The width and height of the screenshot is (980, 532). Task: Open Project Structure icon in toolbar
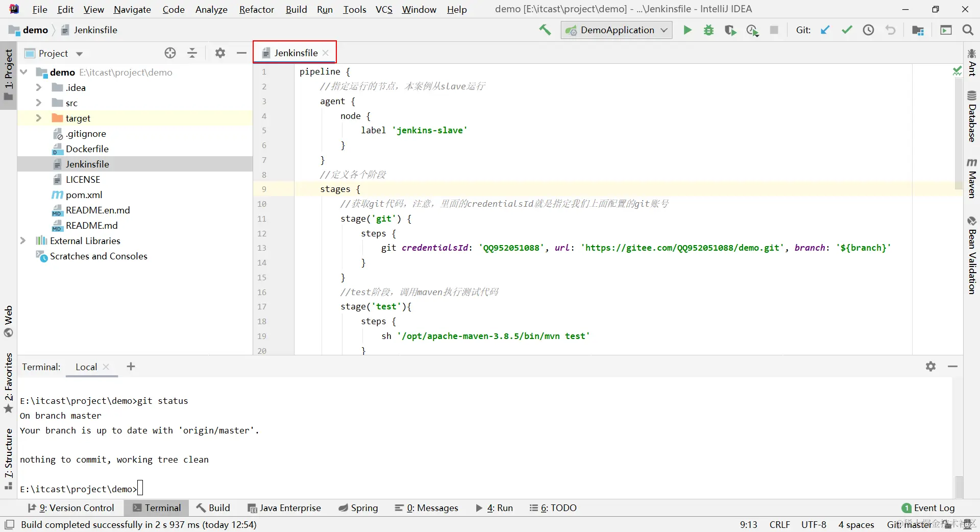coord(918,30)
